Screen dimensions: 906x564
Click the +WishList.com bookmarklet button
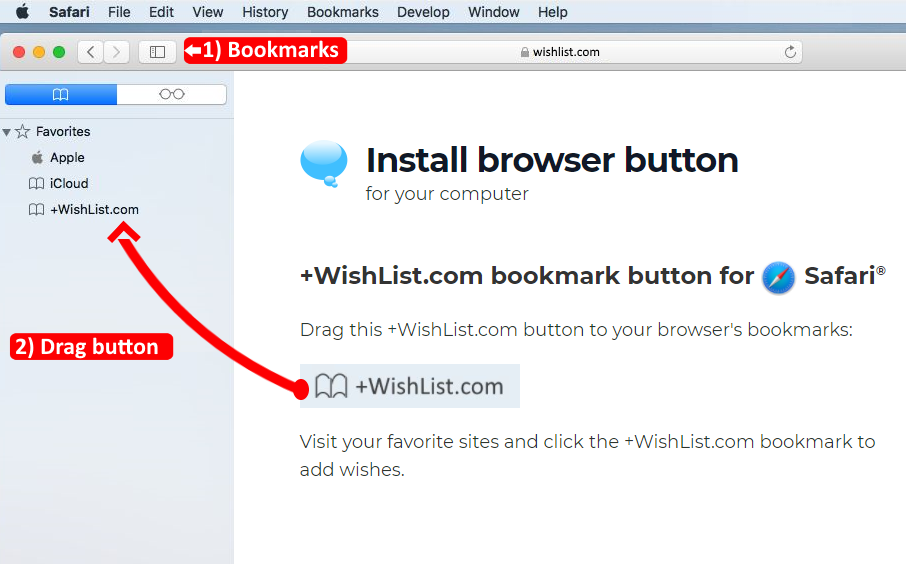click(410, 386)
